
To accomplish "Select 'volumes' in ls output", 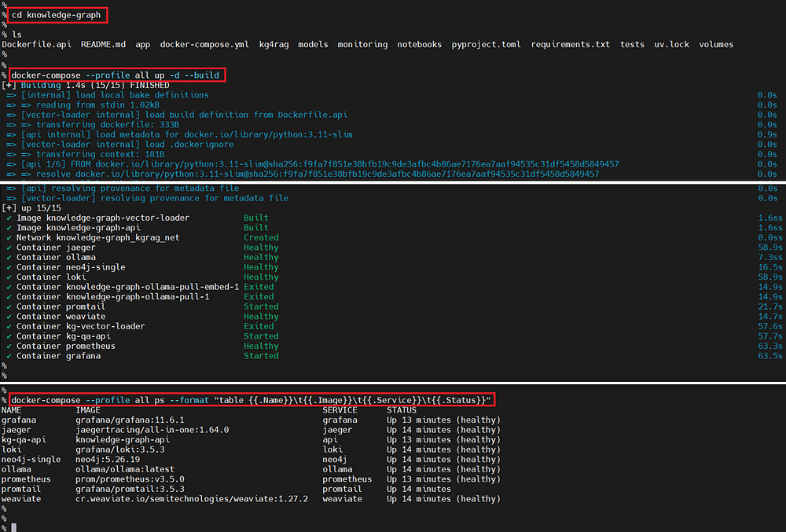I will (x=716, y=45).
